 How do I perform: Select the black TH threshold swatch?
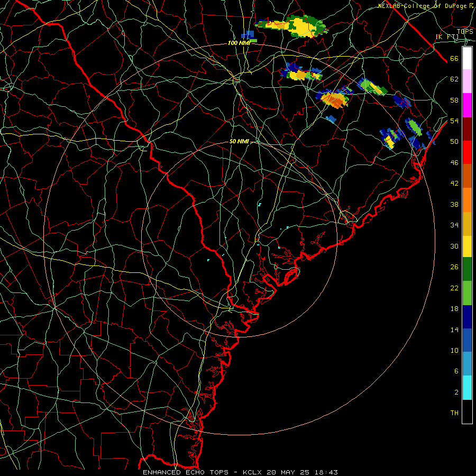(467, 411)
